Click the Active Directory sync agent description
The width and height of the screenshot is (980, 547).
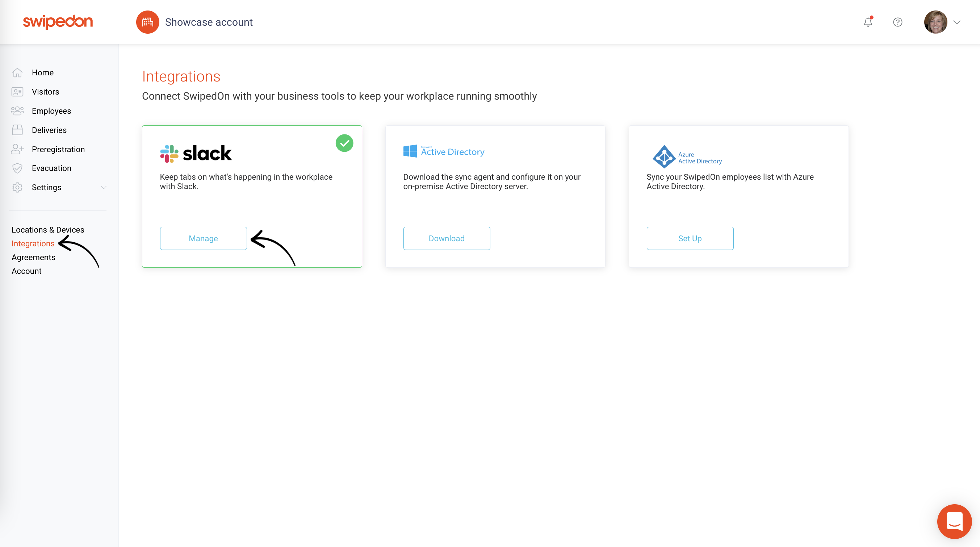[492, 181]
